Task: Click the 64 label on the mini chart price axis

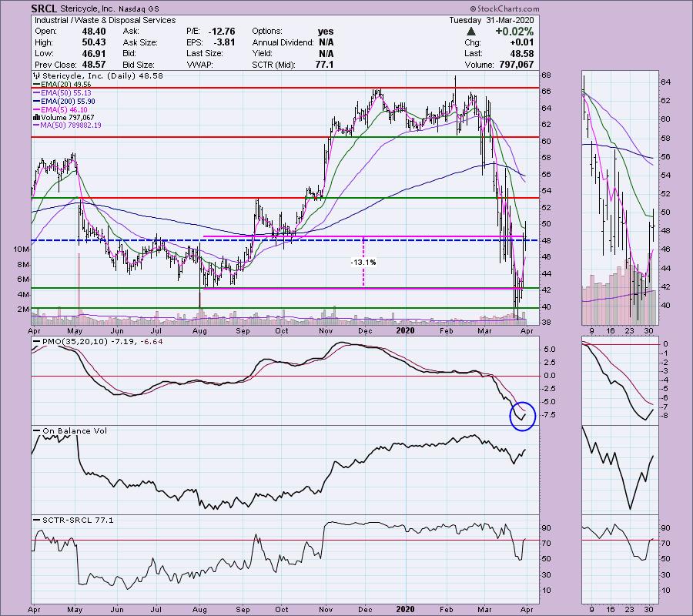Action: click(665, 82)
